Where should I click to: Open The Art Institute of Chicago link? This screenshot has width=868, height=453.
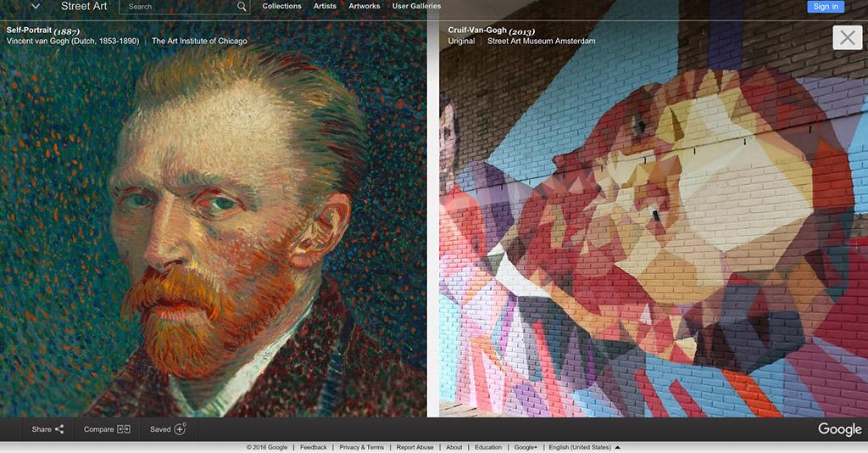pos(199,41)
